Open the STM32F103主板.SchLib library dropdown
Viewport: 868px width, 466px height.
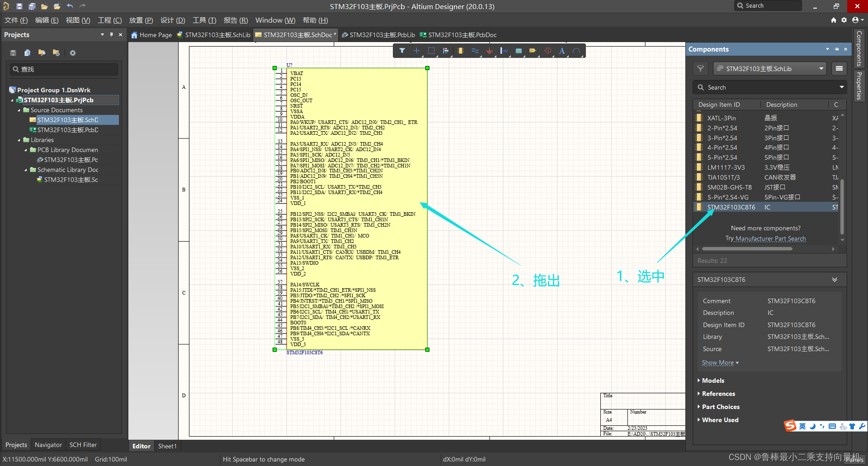coord(821,69)
